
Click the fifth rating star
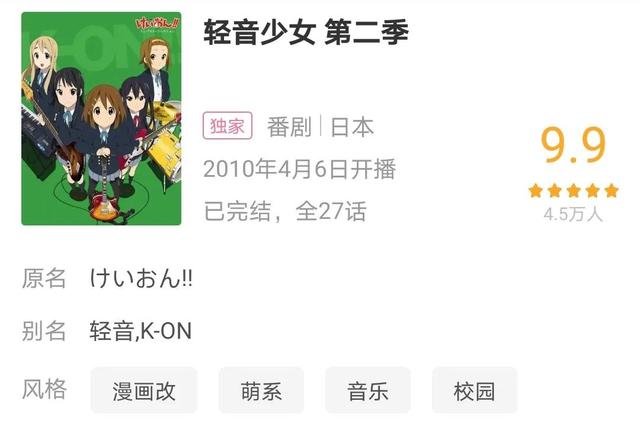pyautogui.click(x=611, y=191)
